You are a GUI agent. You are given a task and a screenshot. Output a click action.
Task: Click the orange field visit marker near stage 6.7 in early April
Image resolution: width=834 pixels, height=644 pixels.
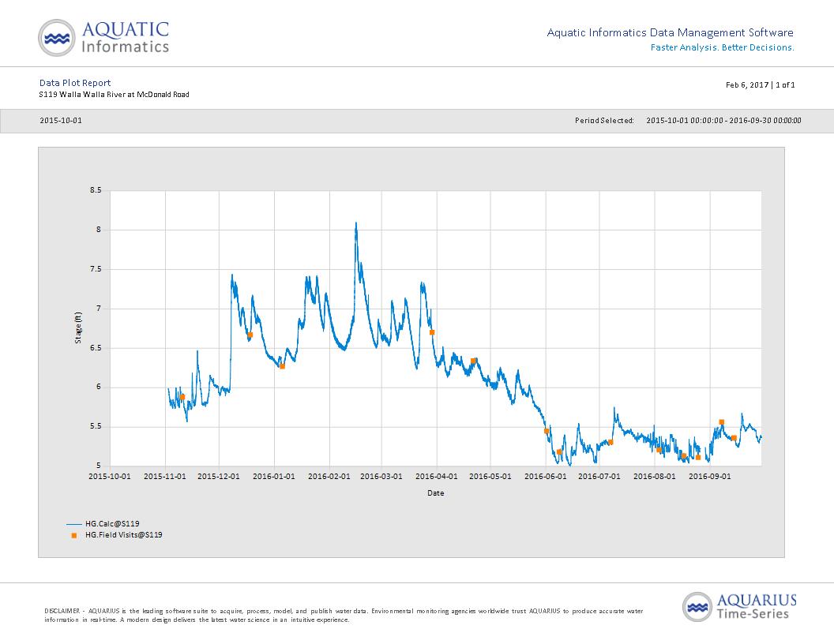click(432, 332)
